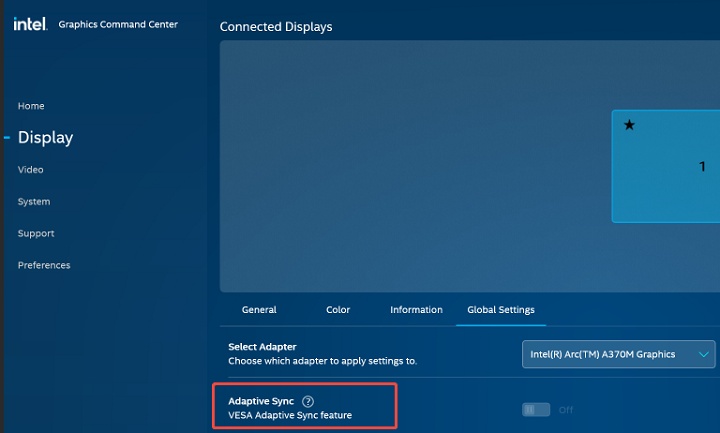Open the Support section

[36, 233]
